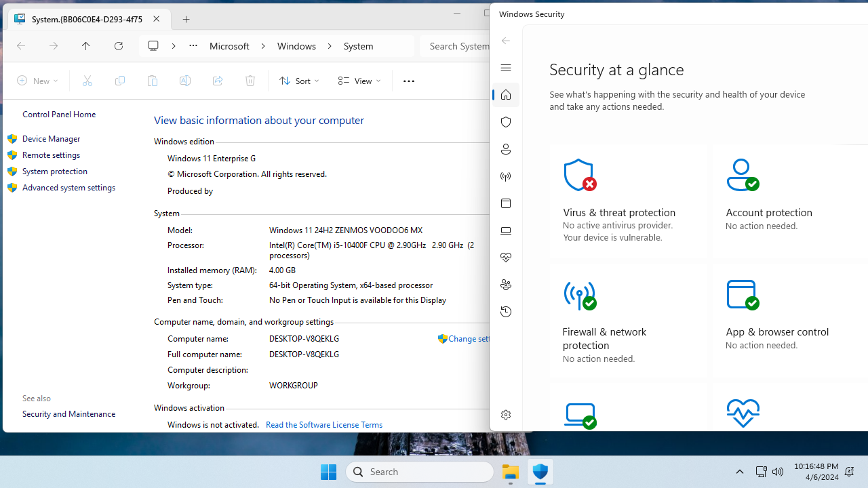Screen dimensions: 868x488
Task: Click the Paste clipboard icon
Action: coord(153,81)
